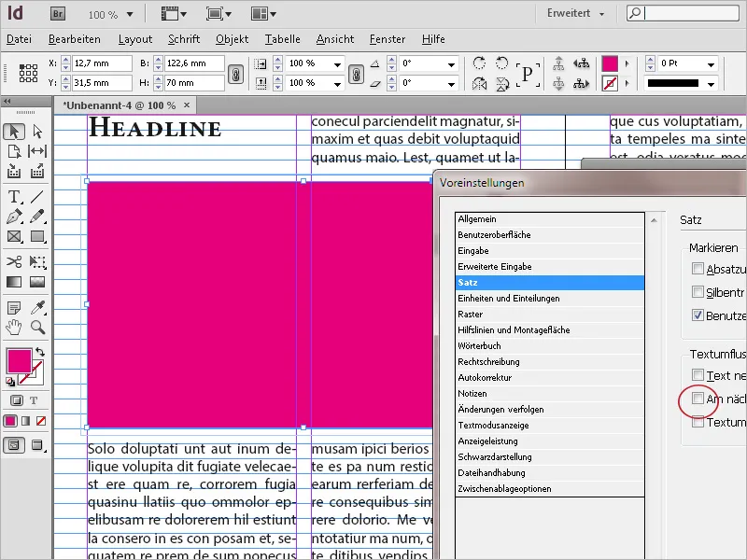The image size is (747, 560).
Task: Select the Type tool
Action: pyautogui.click(x=14, y=197)
